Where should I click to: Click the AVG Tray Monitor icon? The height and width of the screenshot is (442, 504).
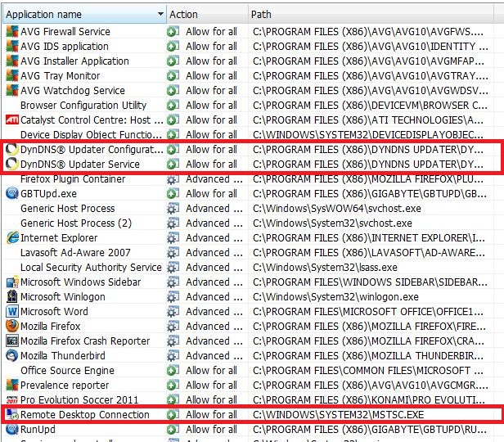pyautogui.click(x=12, y=76)
